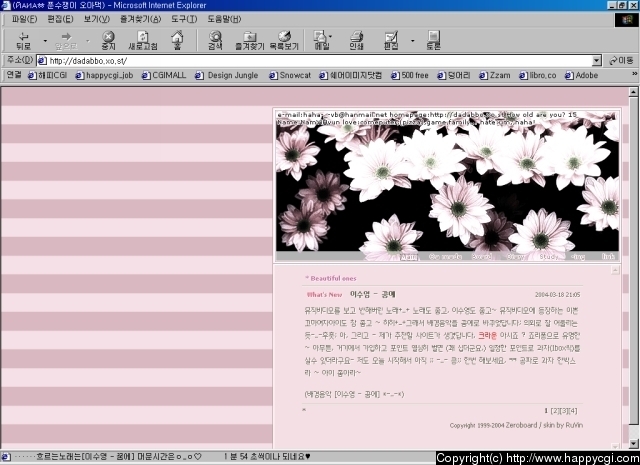Click the 이동 Go button
The height and width of the screenshot is (465, 640).
621,61
